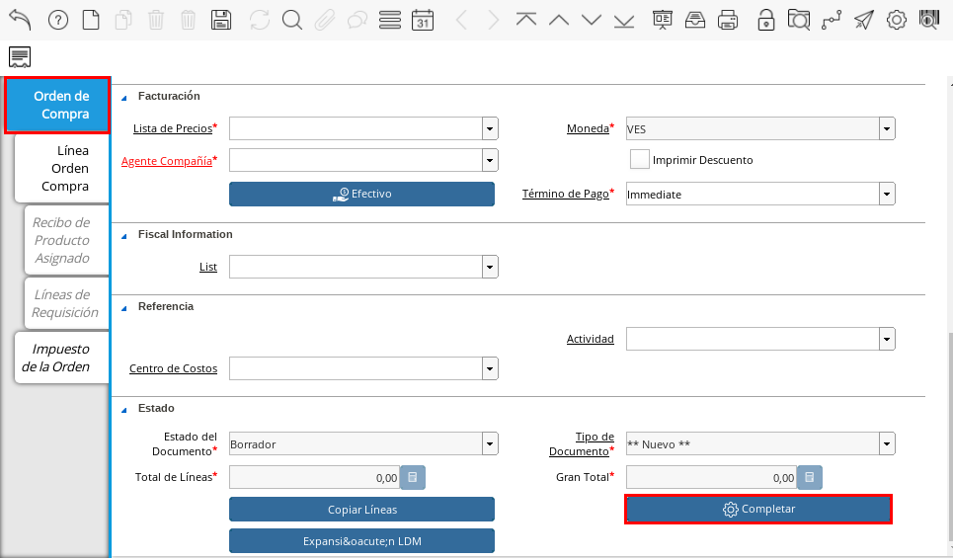Jump to first record icon
The width and height of the screenshot is (953, 560).
[x=526, y=20]
